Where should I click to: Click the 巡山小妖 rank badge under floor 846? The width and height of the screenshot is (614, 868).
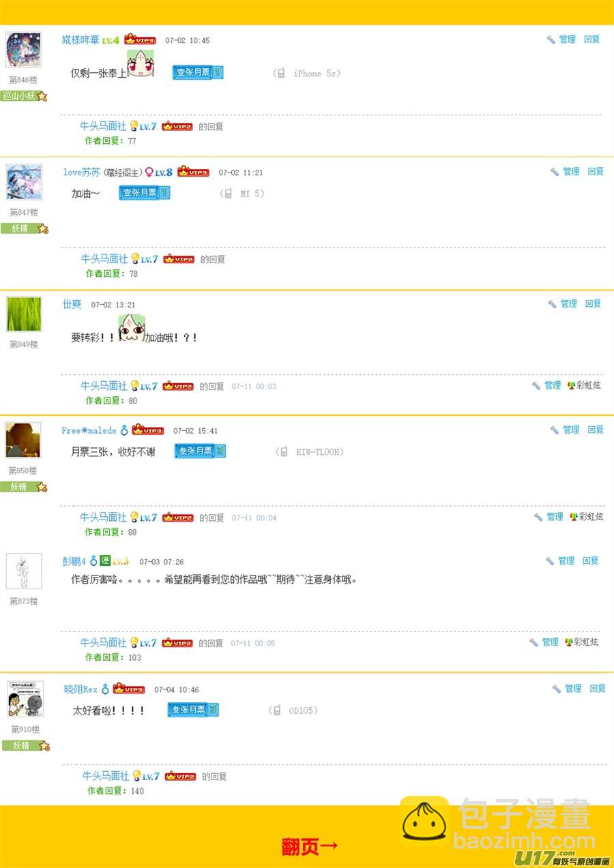(x=25, y=96)
